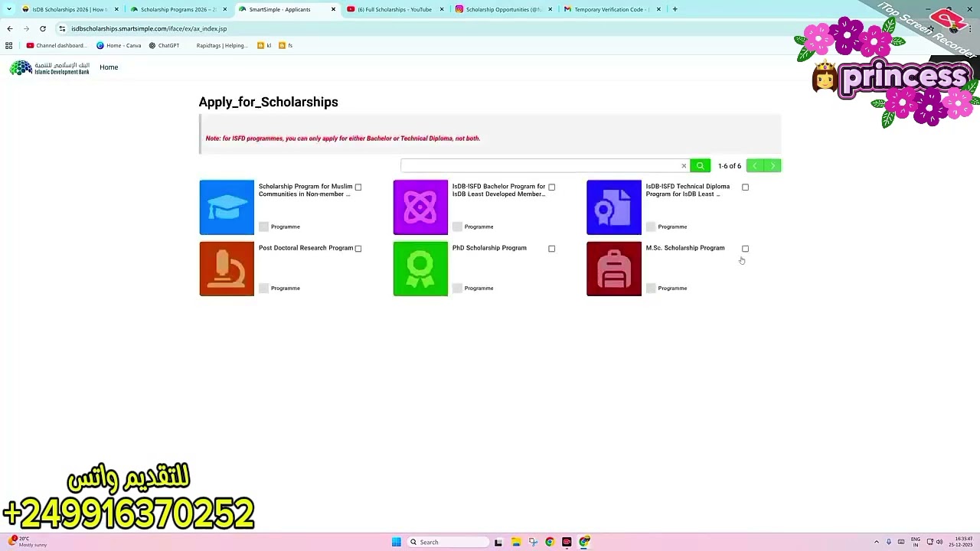This screenshot has width=980, height=551.
Task: Open the Channel dashboard bookmark
Action: pos(57,46)
